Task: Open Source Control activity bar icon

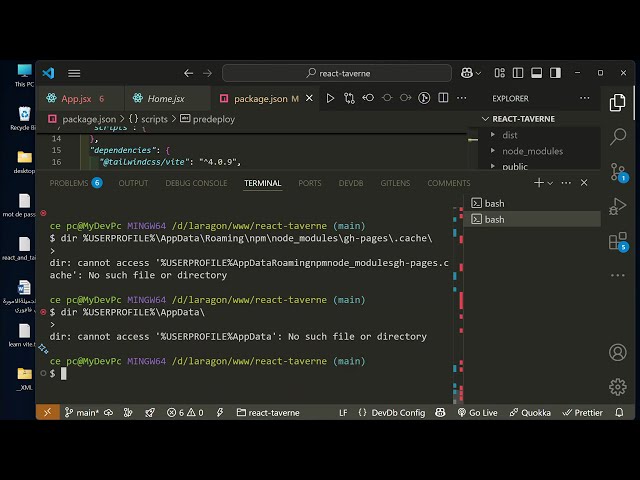Action: (x=618, y=172)
